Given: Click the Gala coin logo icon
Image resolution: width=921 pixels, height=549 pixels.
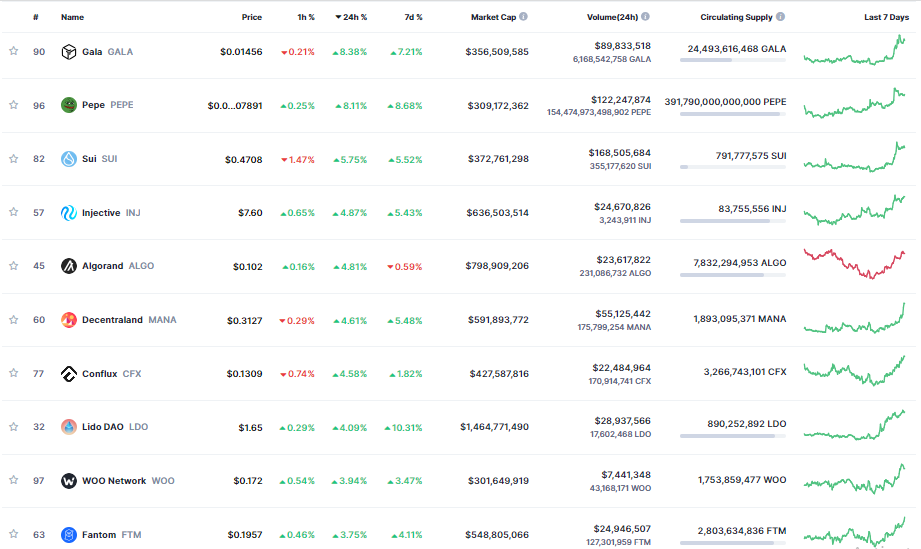Looking at the screenshot, I should (69, 52).
